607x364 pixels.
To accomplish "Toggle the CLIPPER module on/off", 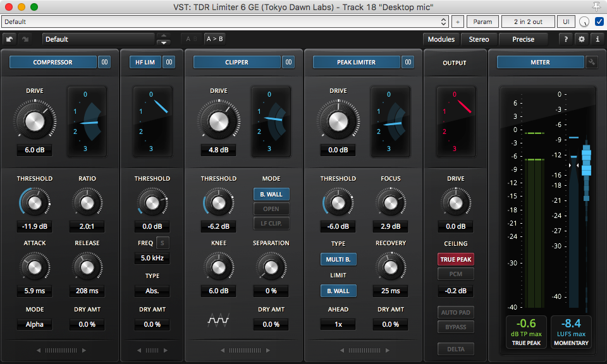I will pos(237,62).
